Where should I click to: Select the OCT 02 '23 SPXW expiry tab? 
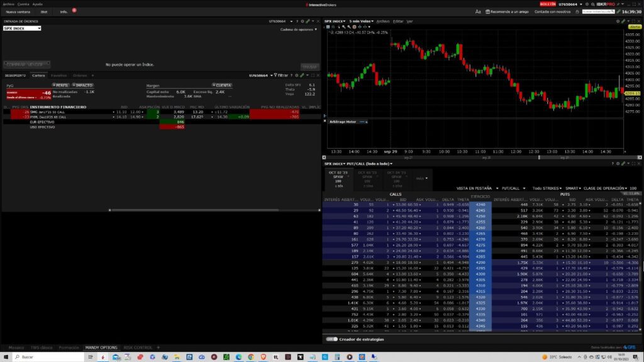(x=338, y=179)
